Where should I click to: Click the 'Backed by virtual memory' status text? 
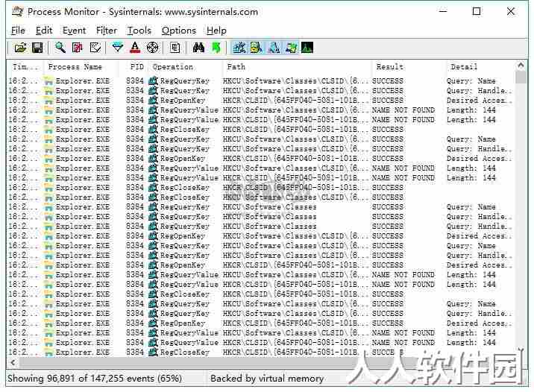(x=267, y=379)
